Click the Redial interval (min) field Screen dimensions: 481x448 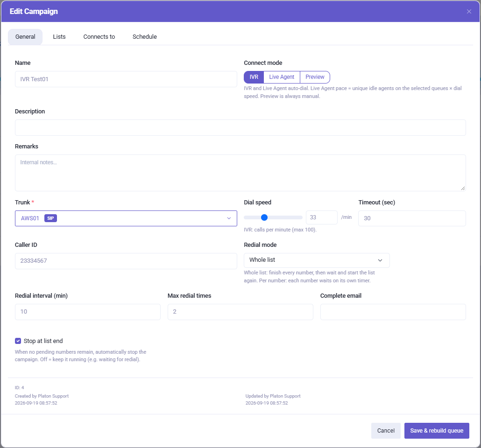87,312
